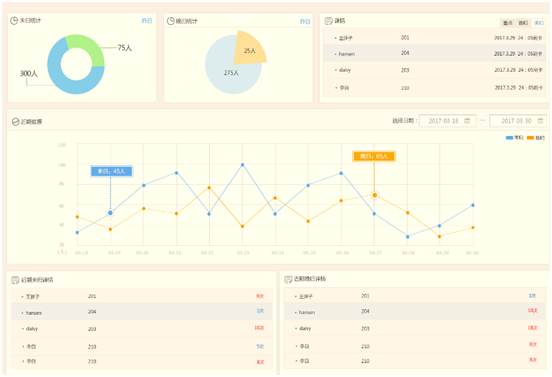Select the 未归 tab in 详情 panel
The image size is (552, 377).
[539, 23]
